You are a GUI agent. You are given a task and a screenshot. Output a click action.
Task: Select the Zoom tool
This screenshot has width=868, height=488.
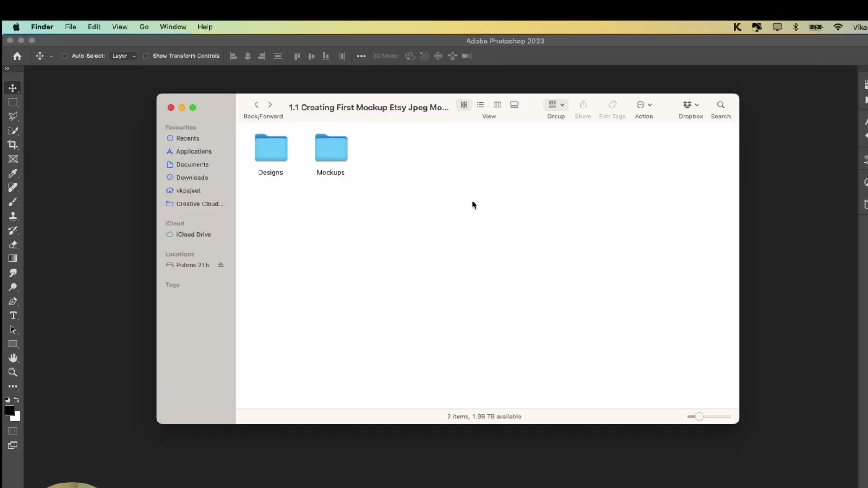tap(13, 373)
